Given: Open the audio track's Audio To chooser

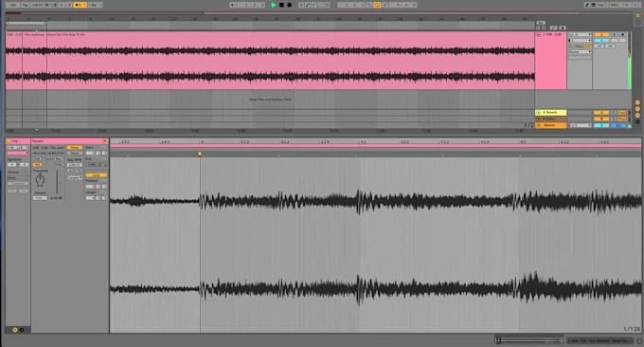Looking at the screenshot, I should [x=580, y=52].
